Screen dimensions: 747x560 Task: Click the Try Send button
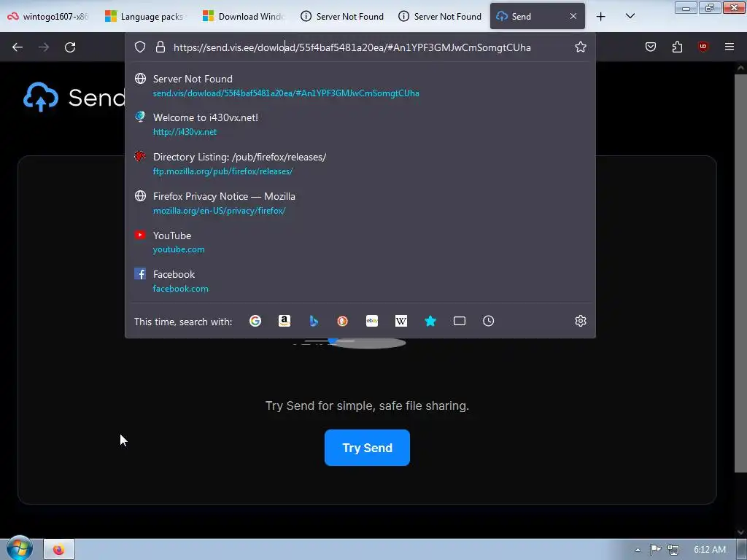pos(367,448)
